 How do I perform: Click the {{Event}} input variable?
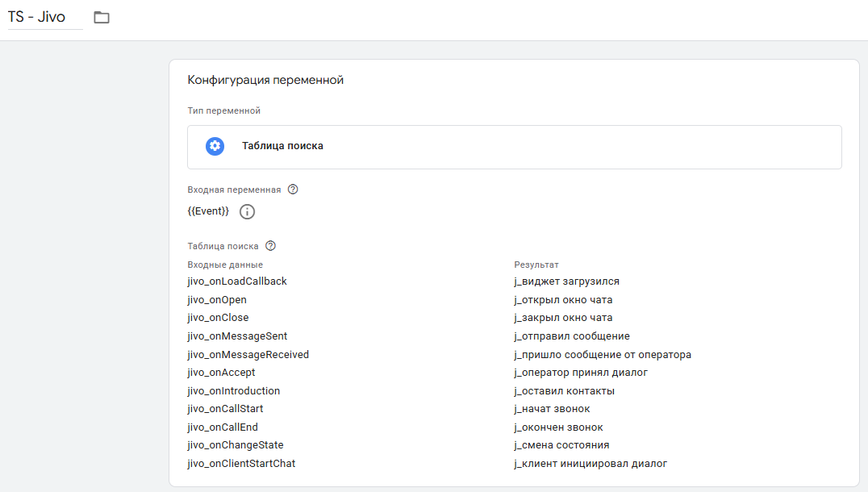coord(208,211)
